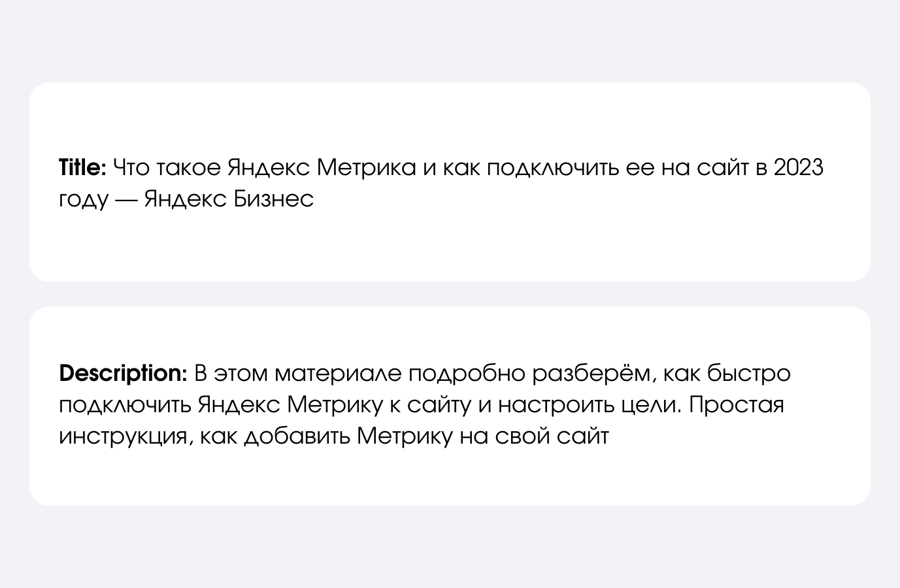Click the bold "Description:" label
This screenshot has width=900, height=588.
point(124,374)
